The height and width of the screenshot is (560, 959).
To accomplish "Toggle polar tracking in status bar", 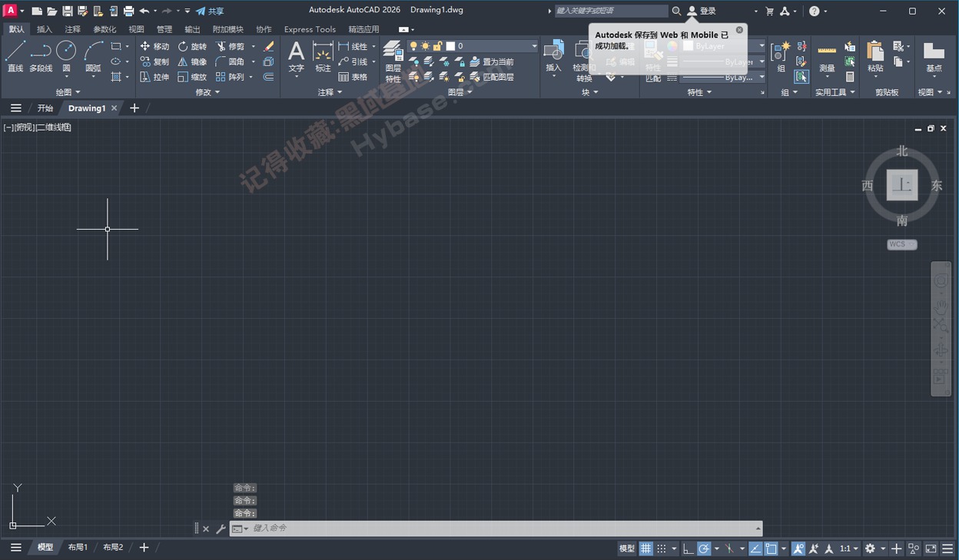I will pos(704,548).
